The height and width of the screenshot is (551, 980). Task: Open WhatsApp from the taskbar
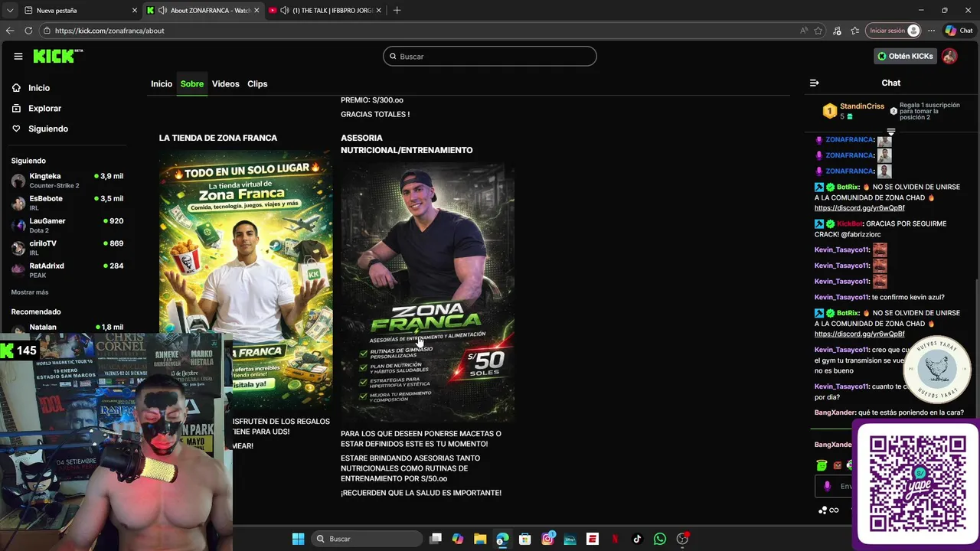pos(660,539)
